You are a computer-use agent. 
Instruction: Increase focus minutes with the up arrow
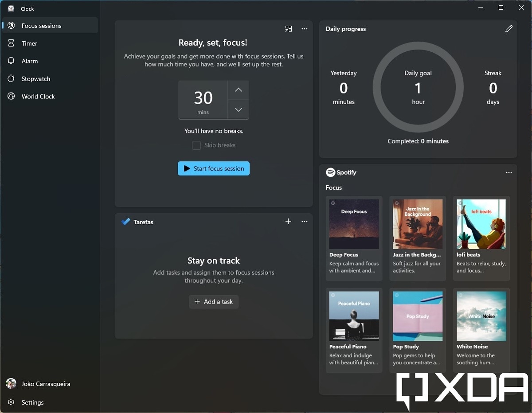click(239, 90)
